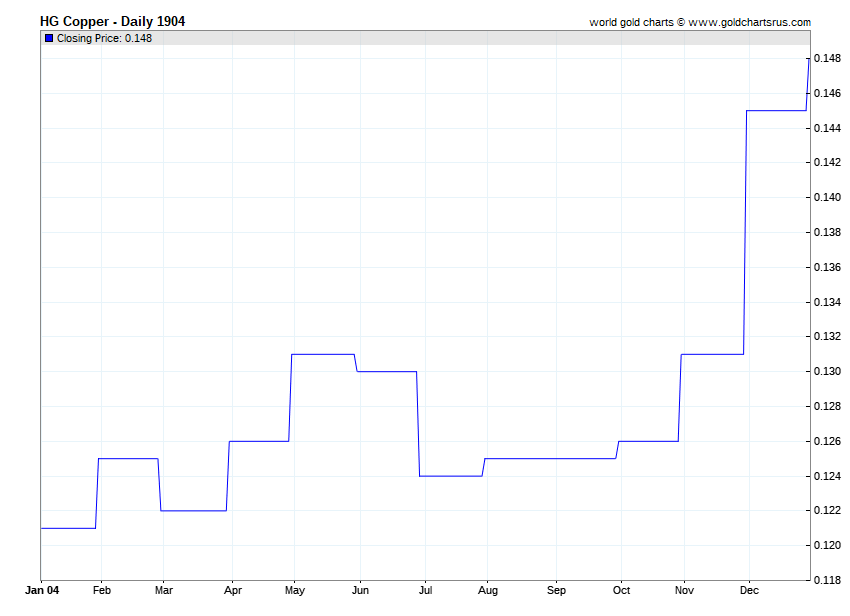Image resolution: width=850 pixels, height=616 pixels.
Task: Click the blue Closing Price legend square
Action: pyautogui.click(x=49, y=38)
